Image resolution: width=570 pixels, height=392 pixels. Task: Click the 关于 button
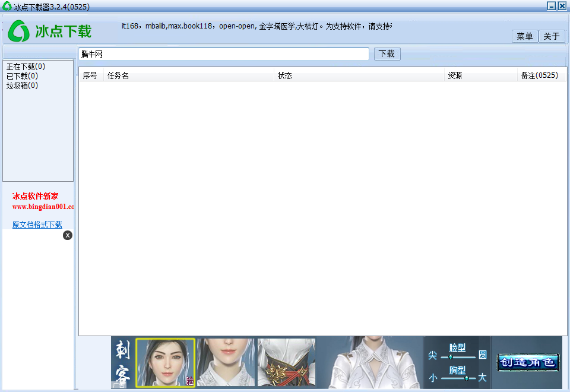click(x=552, y=36)
